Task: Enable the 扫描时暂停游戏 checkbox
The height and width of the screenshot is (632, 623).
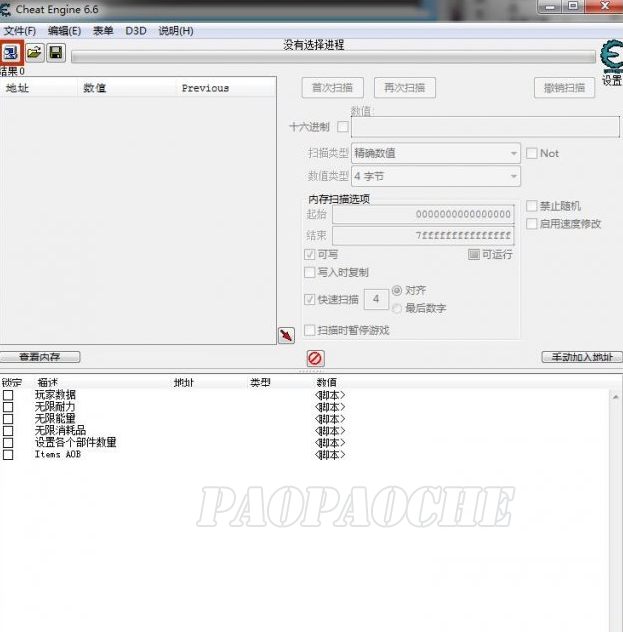Action: point(309,330)
